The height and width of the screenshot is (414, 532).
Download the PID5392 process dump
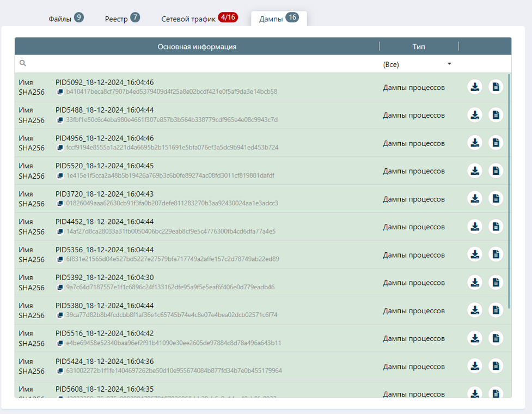pos(475,282)
